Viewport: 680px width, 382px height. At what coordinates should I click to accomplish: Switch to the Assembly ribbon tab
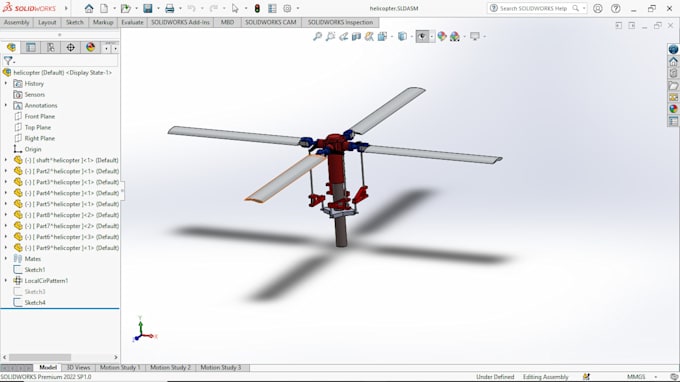click(x=16, y=22)
